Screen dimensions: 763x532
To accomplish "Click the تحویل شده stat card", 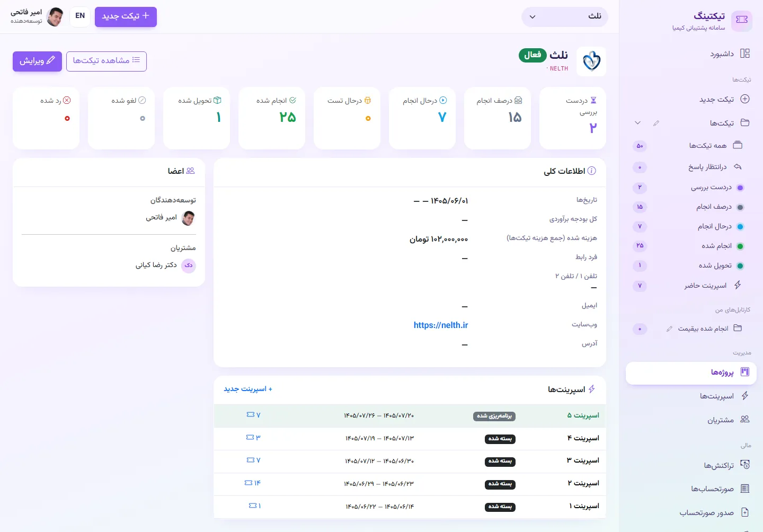I will pyautogui.click(x=197, y=118).
